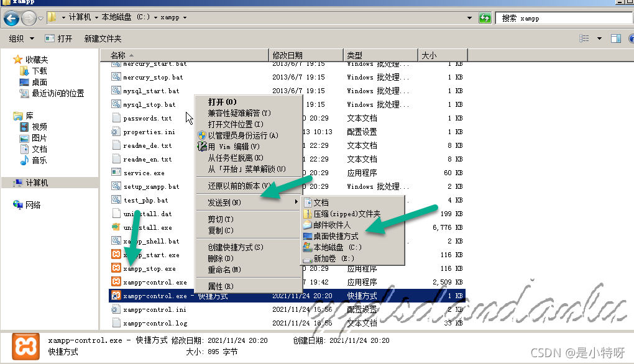Select the readme_de.txt file name

(x=147, y=145)
